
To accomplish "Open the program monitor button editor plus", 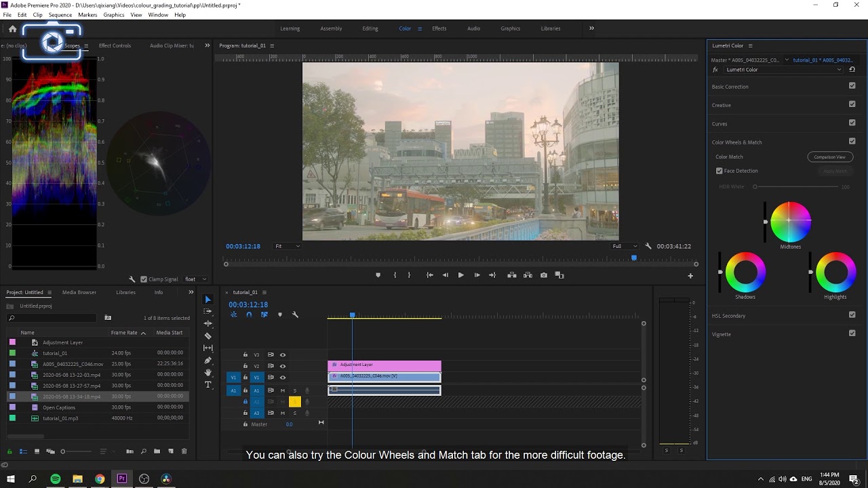I will (x=690, y=276).
